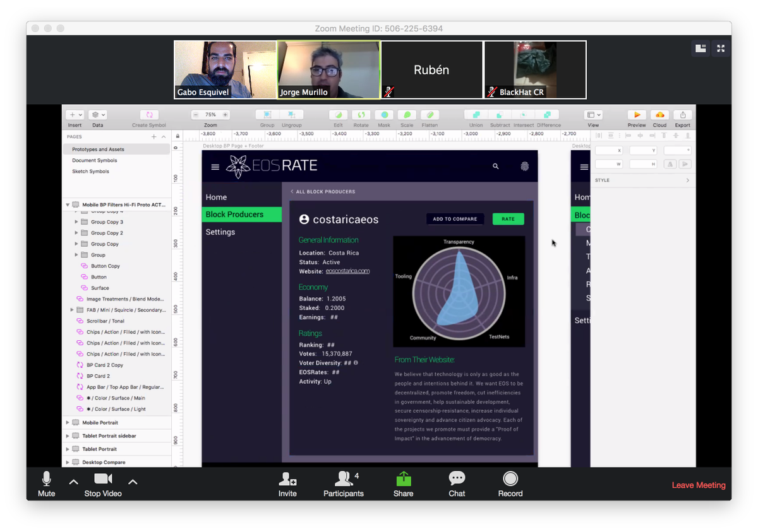Click the Zoom Invite icon
This screenshot has height=532, width=758.
pos(287,478)
